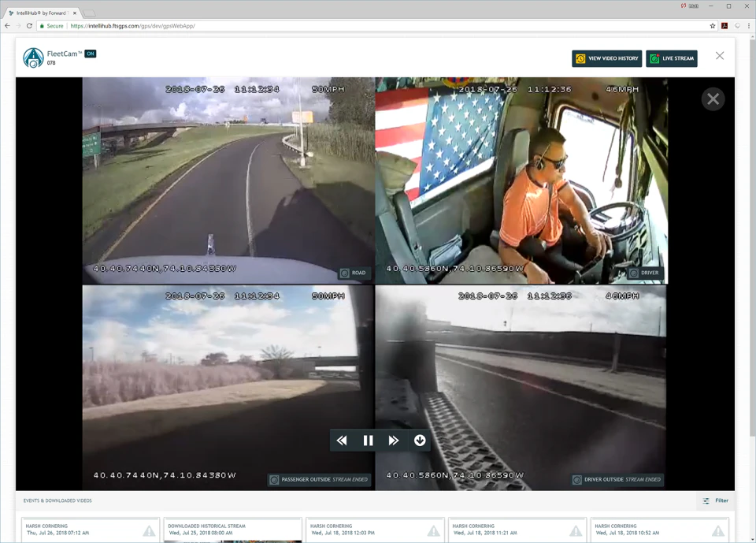Select the FleetCam logo icon
Screen dimensions: 756x543
[33, 58]
